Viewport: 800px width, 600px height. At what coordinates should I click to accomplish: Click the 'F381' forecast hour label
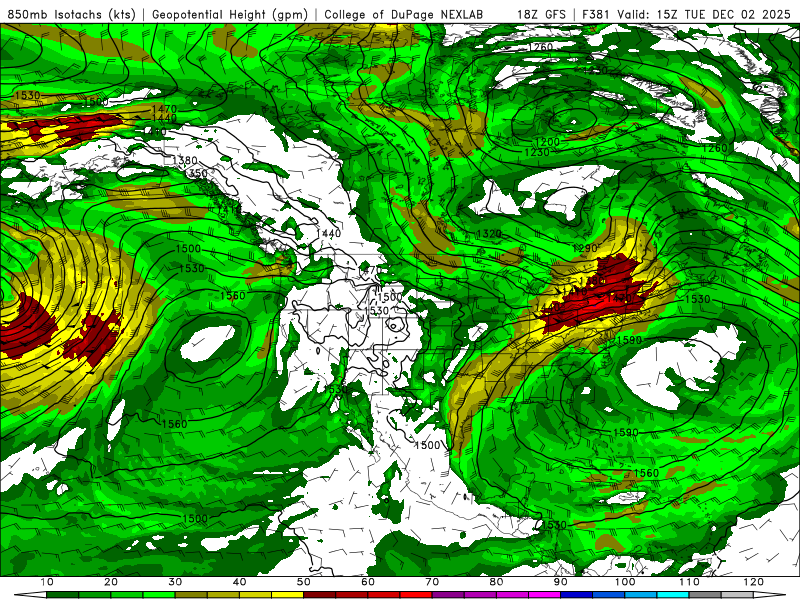(x=596, y=14)
